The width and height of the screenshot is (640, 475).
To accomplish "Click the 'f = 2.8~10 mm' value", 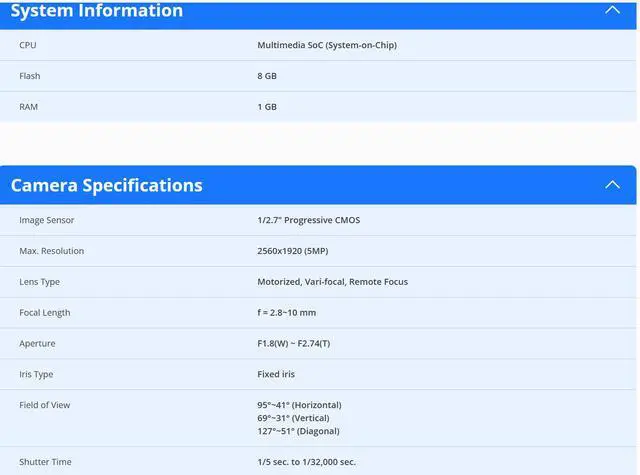I will coord(287,313).
